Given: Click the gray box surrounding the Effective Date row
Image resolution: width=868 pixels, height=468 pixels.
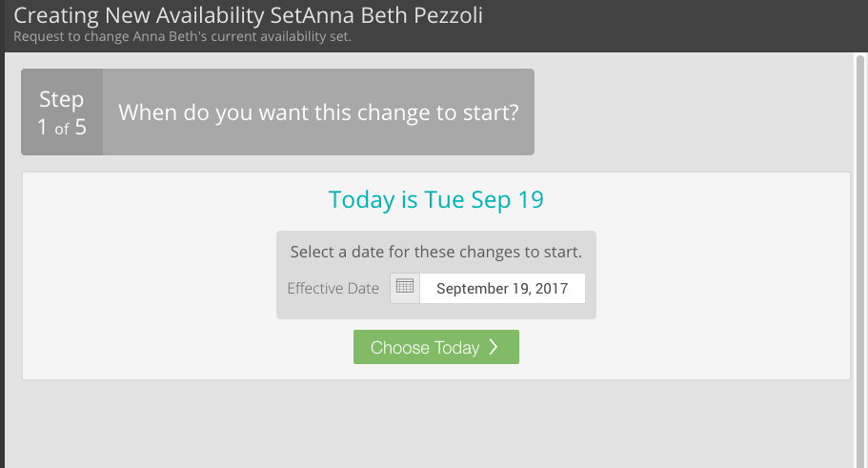Looking at the screenshot, I should (436, 275).
